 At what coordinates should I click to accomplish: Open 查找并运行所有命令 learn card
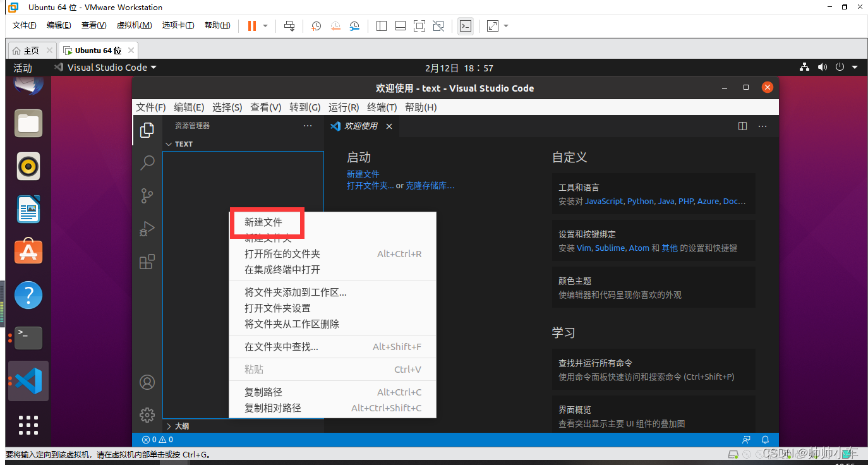[x=654, y=370]
